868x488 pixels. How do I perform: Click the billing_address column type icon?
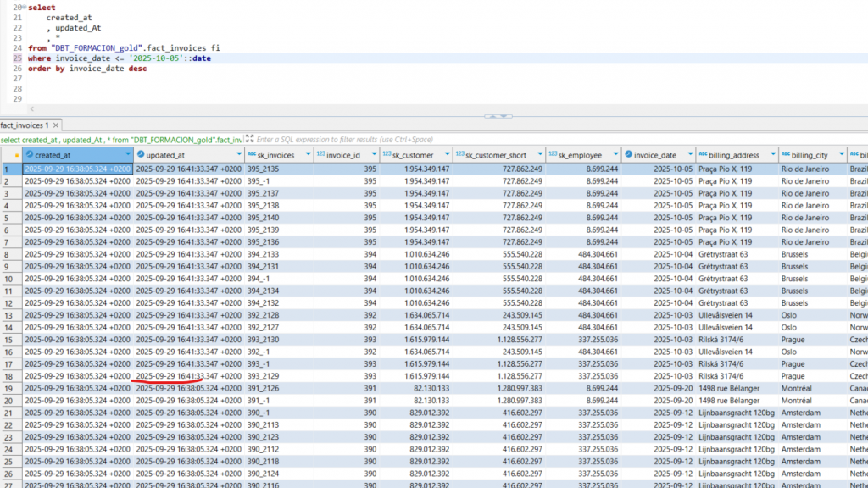(703, 155)
